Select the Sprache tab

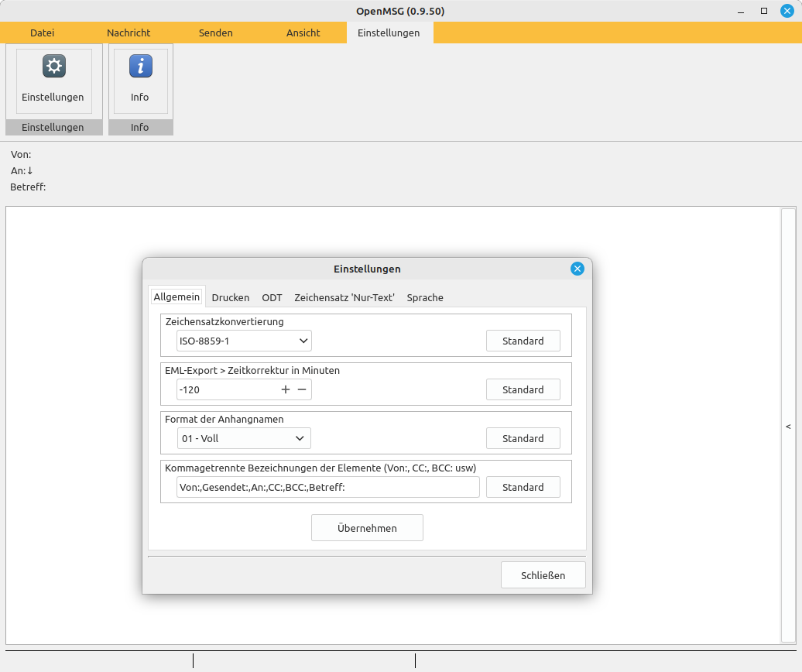click(425, 297)
